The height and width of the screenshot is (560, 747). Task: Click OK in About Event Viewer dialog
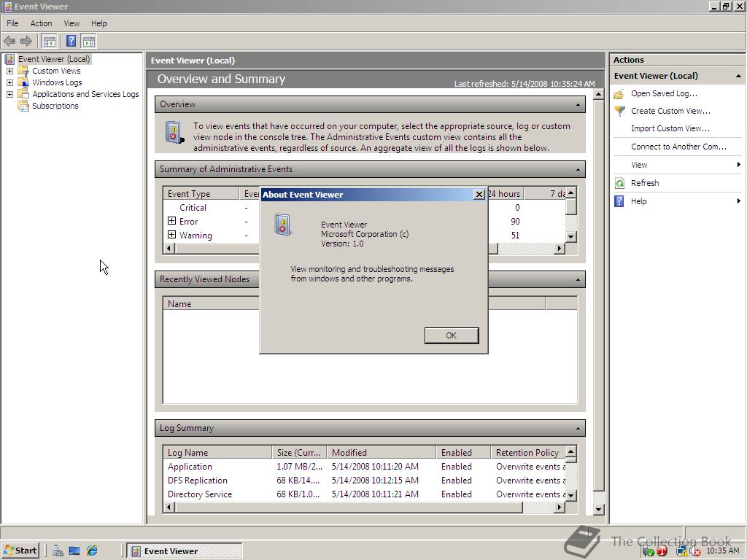click(x=451, y=335)
